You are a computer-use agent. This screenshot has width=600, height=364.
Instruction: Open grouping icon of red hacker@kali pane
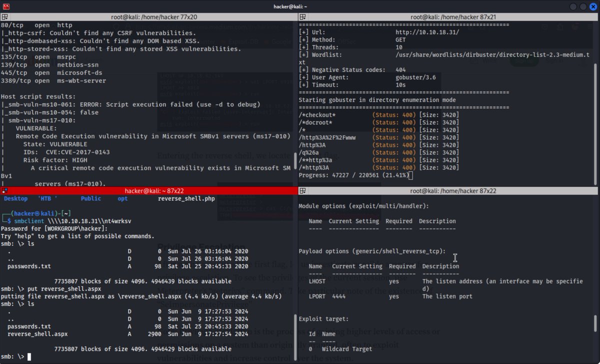[x=4, y=191]
